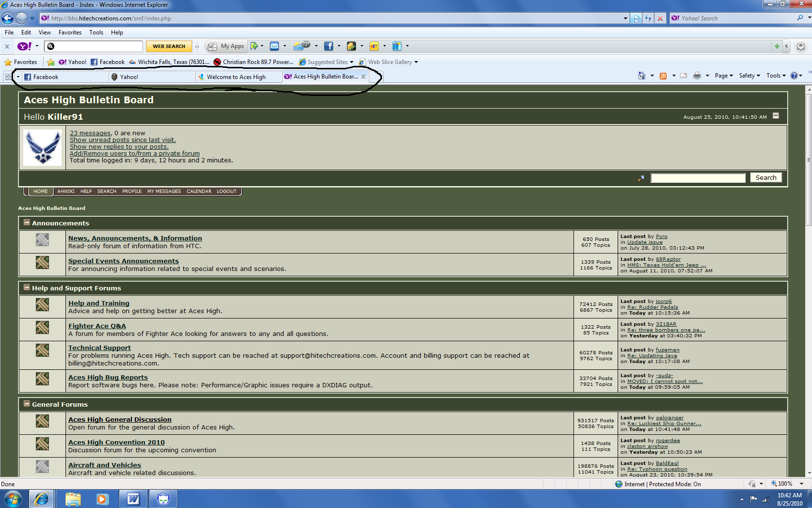Screen dimensions: 812x508
Task: Expand the Web Slice Gallery dropdown
Action: (x=416, y=62)
